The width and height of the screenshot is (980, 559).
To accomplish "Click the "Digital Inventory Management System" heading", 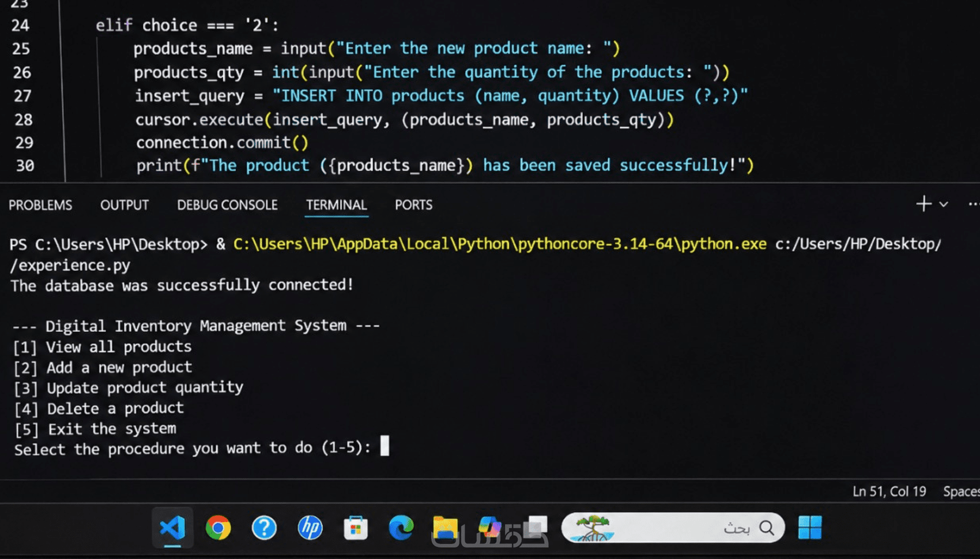I will click(196, 326).
